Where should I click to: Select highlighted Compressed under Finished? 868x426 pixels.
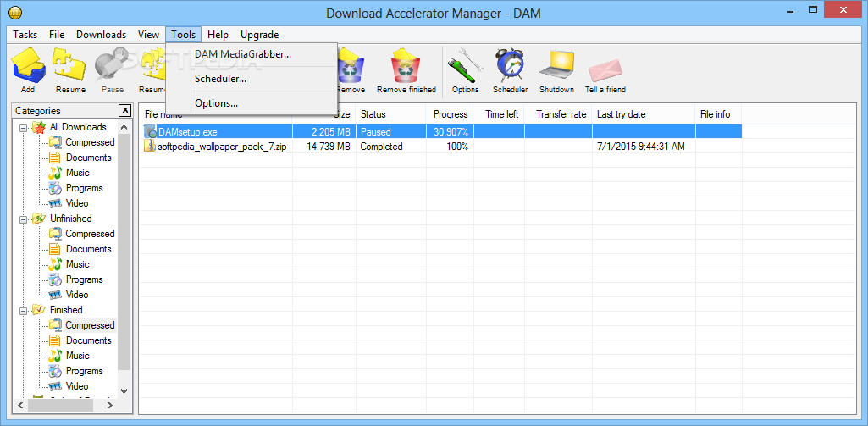pyautogui.click(x=90, y=325)
